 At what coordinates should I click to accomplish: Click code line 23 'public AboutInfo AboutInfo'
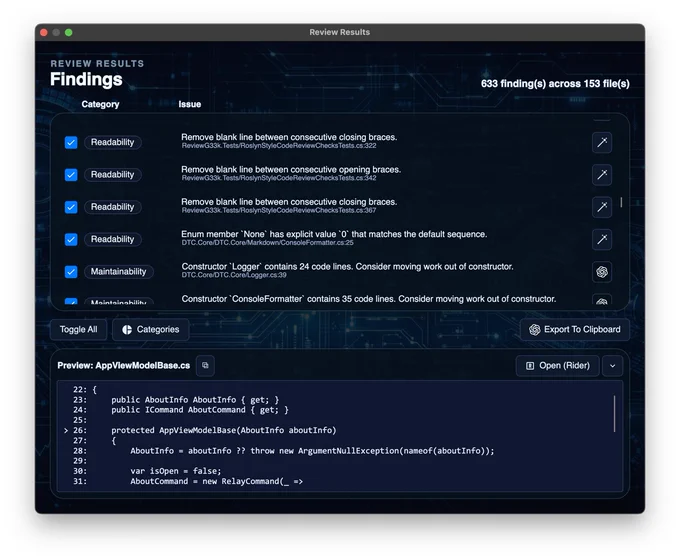point(195,400)
